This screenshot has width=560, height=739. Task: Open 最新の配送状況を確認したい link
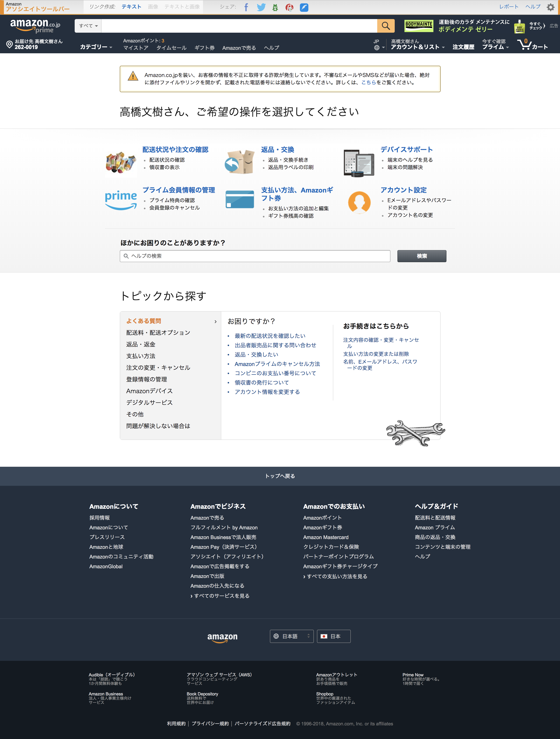(x=270, y=336)
